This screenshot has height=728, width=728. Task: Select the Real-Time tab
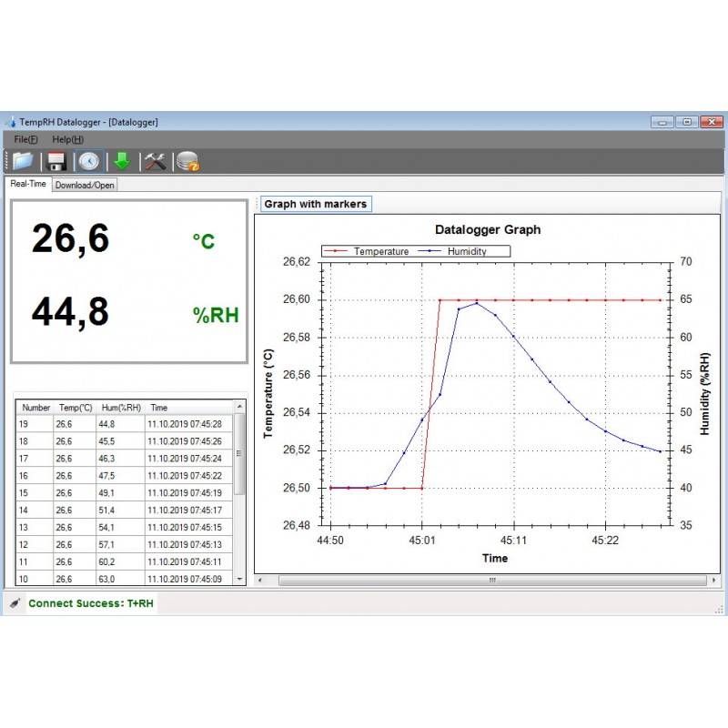[x=27, y=184]
